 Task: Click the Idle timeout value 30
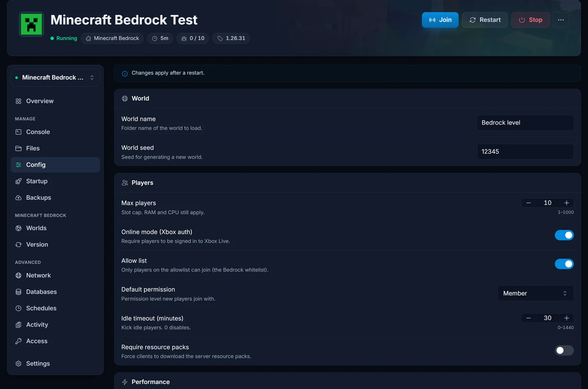[x=548, y=318]
